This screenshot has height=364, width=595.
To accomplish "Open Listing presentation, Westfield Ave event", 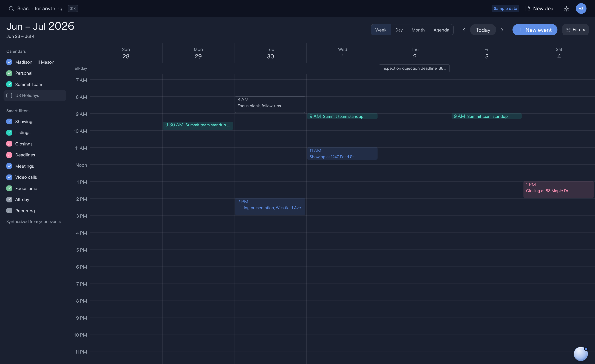I will click(270, 207).
